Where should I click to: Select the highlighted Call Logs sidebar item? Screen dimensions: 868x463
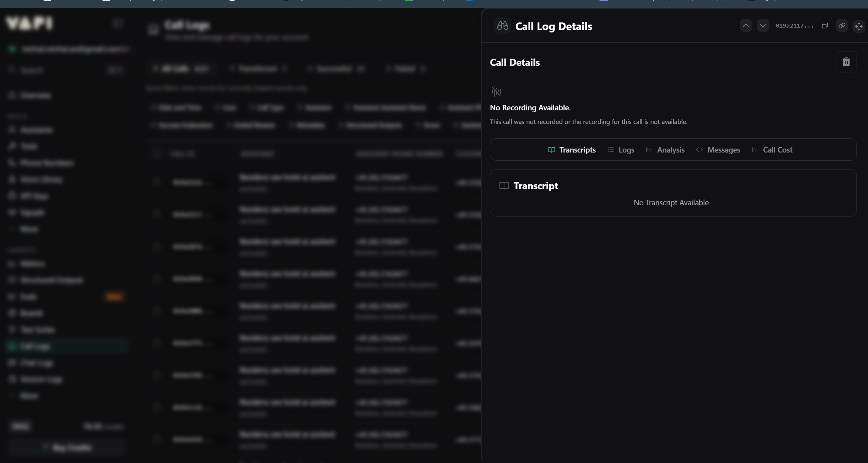coord(35,346)
